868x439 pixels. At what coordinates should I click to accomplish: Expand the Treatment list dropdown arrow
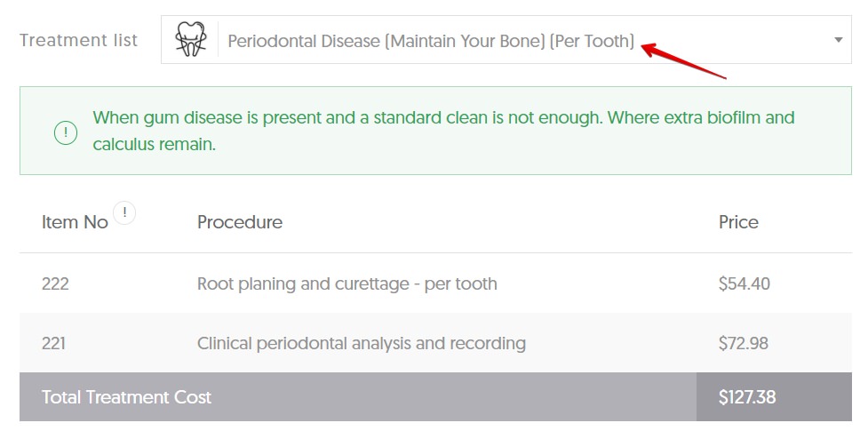[x=838, y=40]
